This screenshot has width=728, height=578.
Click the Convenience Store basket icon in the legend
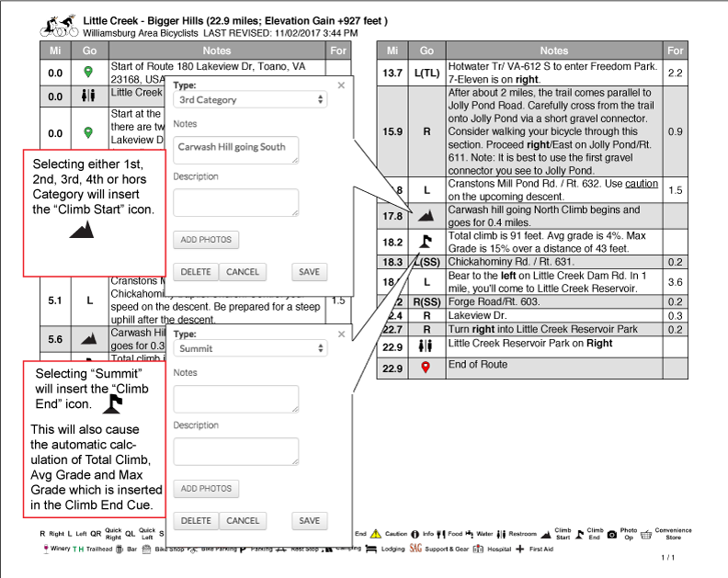pos(644,534)
